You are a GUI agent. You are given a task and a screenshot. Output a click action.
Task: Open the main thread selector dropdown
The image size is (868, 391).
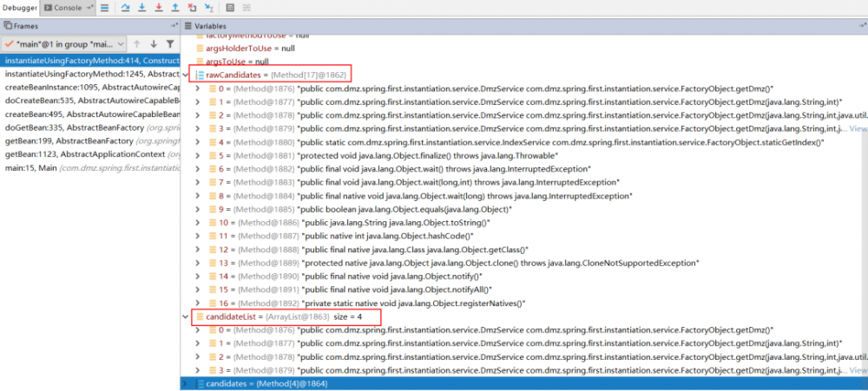click(63, 43)
